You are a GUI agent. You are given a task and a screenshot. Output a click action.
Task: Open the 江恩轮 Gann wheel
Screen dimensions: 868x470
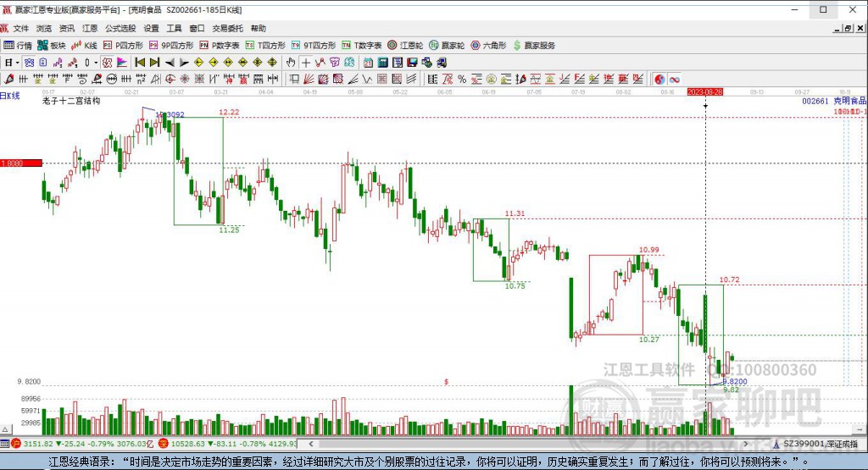click(x=405, y=46)
